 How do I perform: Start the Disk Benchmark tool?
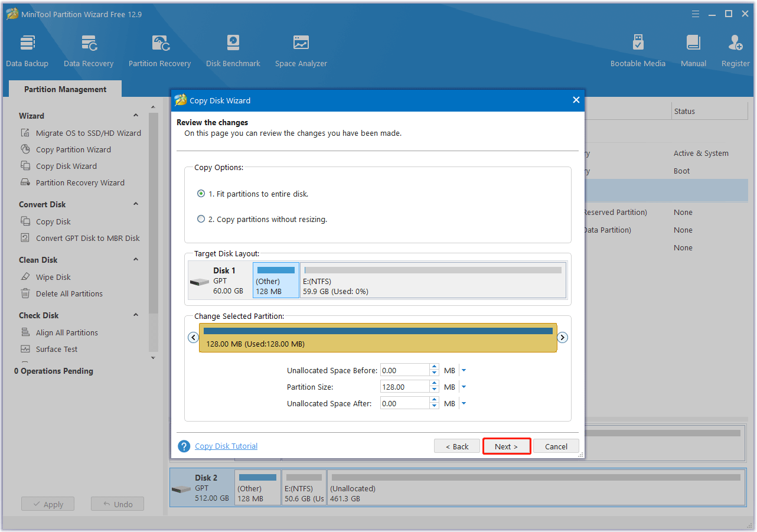tap(233, 50)
